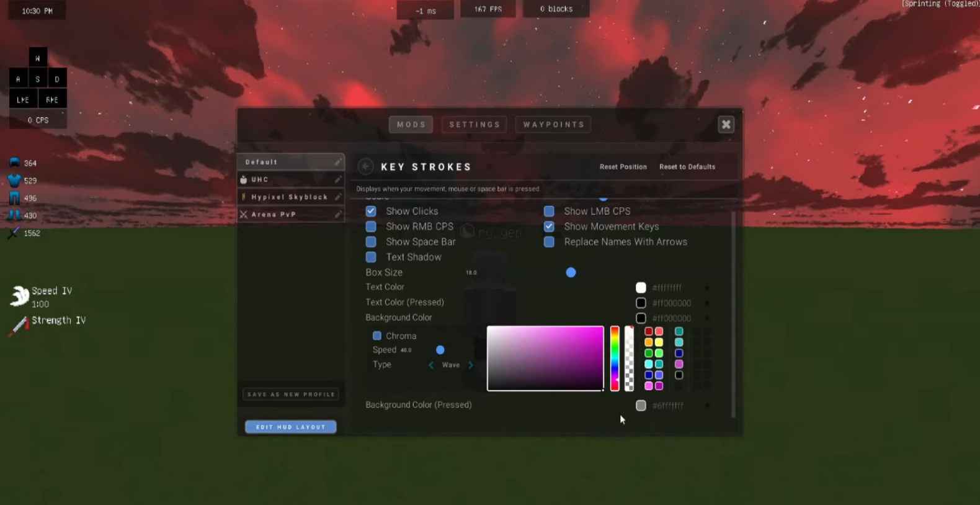Click the Hypixel Skyblock profile edit pencil
Viewport: 980px width, 505px height.
(x=337, y=197)
